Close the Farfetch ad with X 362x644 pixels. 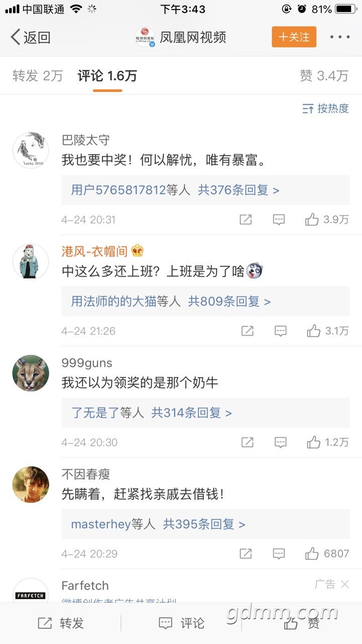point(345,584)
